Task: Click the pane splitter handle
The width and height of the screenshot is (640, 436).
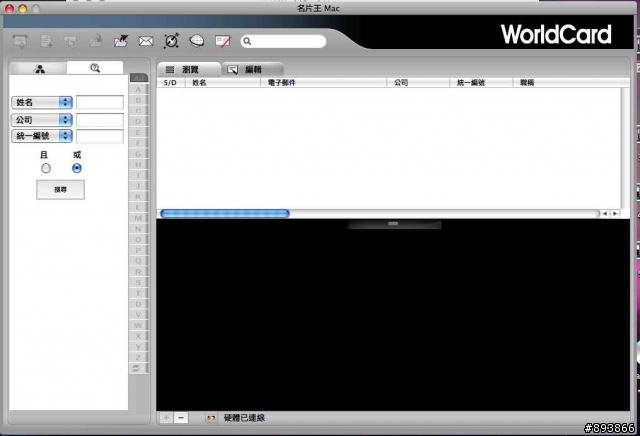Action: coord(393,224)
